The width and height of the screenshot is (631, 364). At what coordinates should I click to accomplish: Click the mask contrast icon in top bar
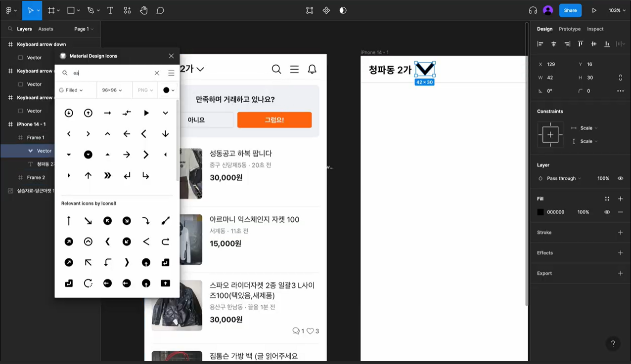click(x=343, y=10)
